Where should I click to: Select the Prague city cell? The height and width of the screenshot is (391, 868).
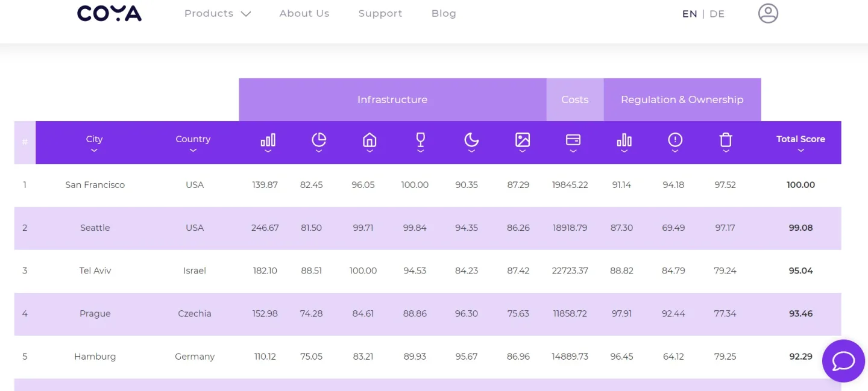[95, 313]
